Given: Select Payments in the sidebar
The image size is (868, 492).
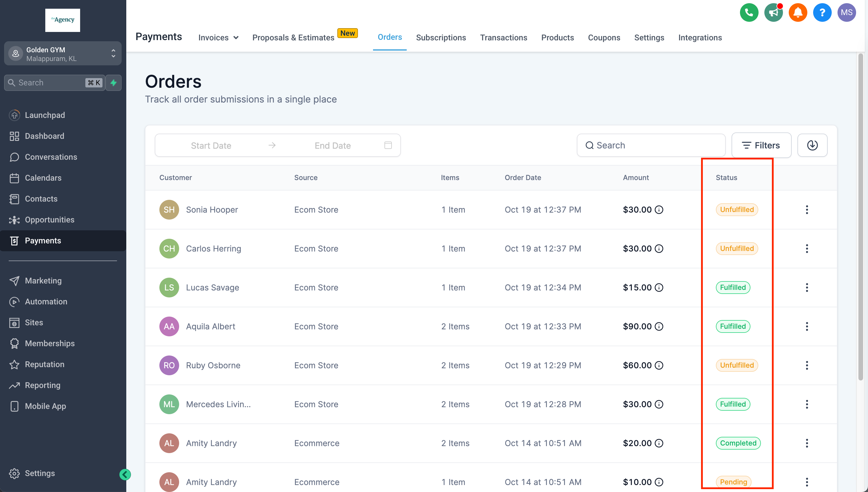Looking at the screenshot, I should pos(63,240).
